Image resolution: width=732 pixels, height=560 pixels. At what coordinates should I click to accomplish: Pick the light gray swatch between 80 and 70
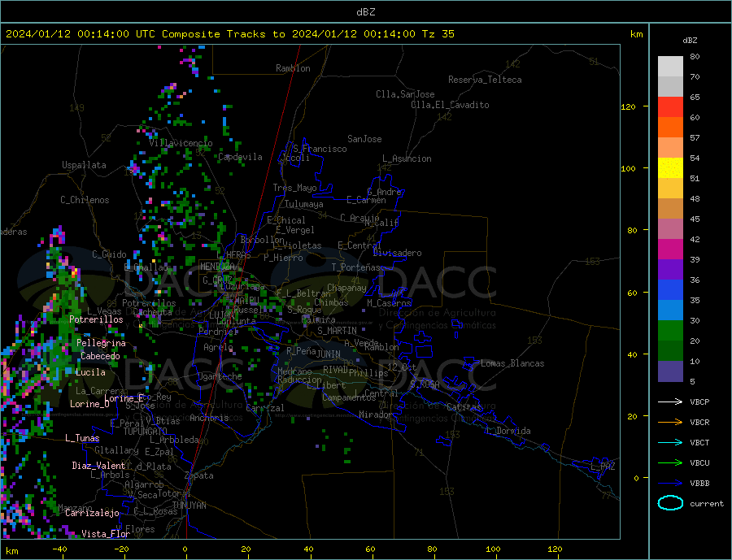670,67
